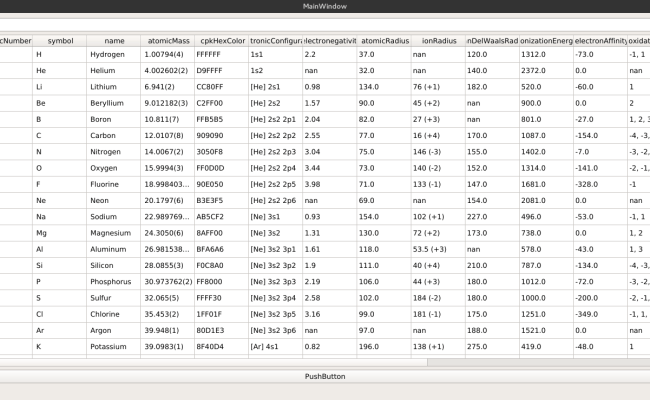Click hex color cell 8F40D4
The width and height of the screenshot is (650, 400).
click(222, 347)
